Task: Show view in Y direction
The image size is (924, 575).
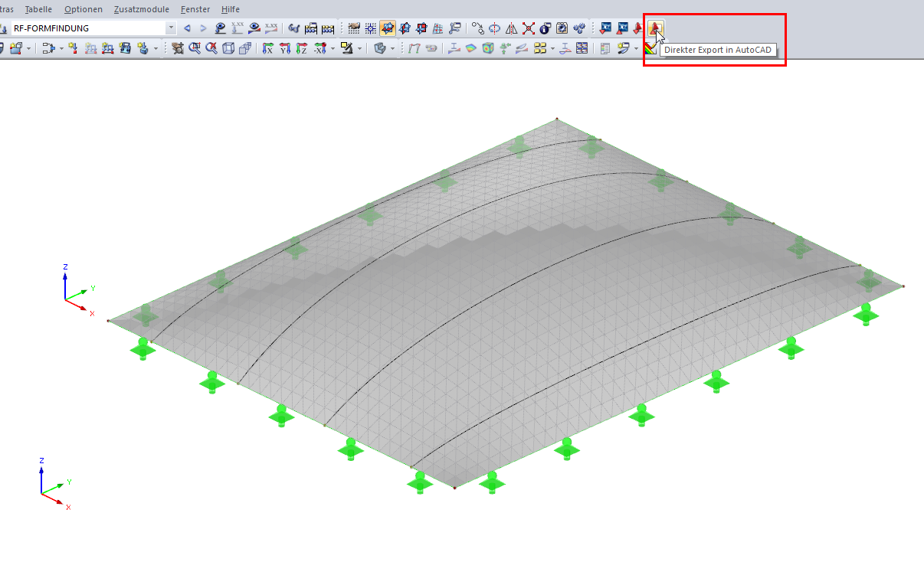Action: coord(285,48)
